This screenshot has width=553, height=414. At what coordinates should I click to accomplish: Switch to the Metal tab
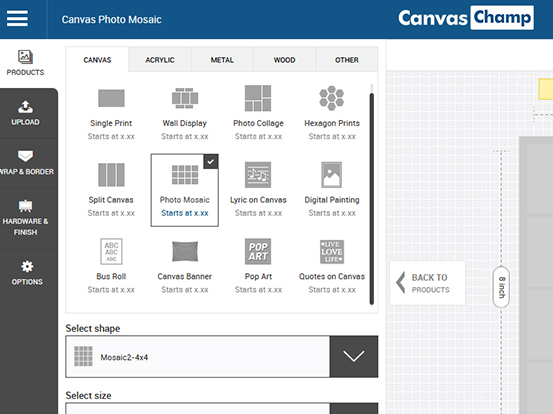pos(222,60)
